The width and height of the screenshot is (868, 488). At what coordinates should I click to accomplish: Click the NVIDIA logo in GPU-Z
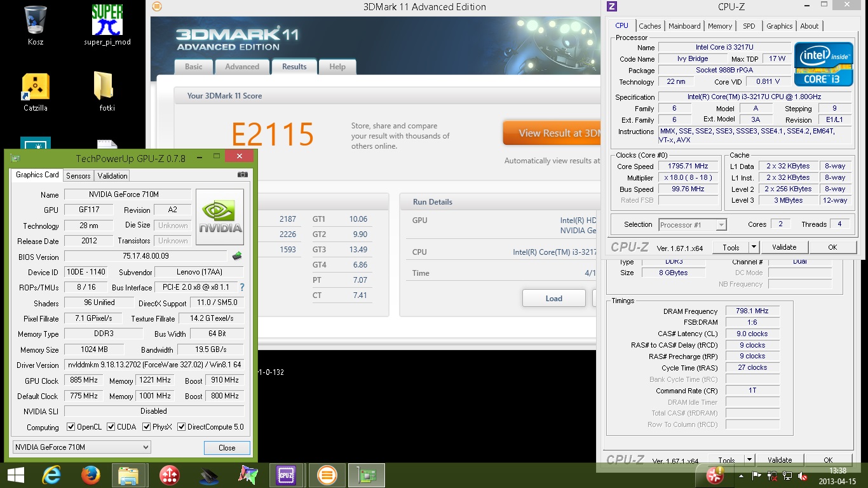220,217
